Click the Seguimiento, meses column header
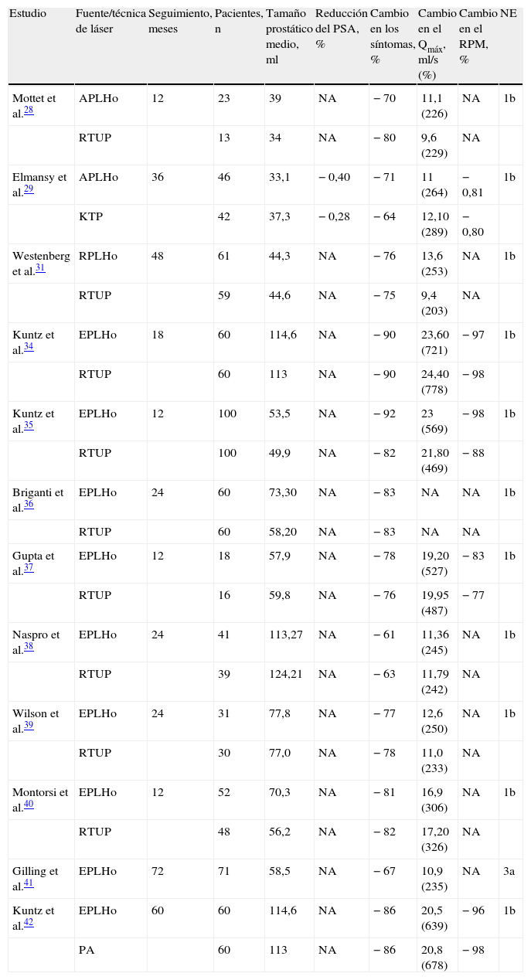Image resolution: width=531 pixels, height=980 pixels. click(x=179, y=22)
